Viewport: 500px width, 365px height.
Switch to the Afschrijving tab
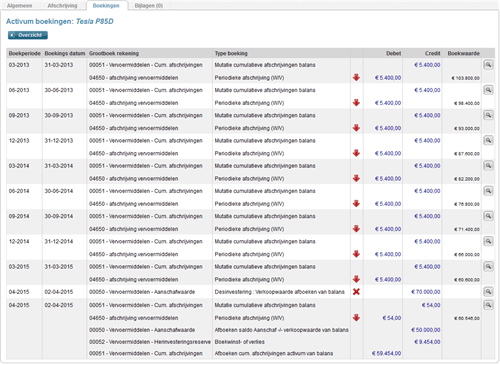pos(62,6)
